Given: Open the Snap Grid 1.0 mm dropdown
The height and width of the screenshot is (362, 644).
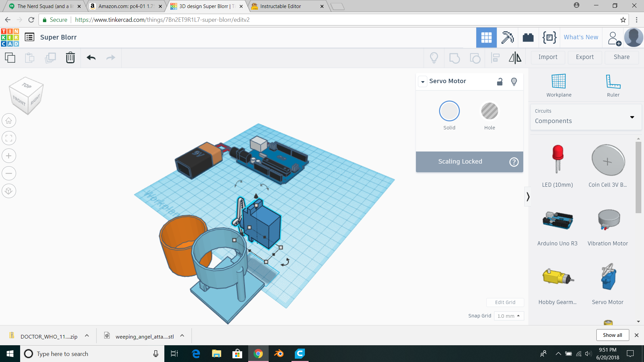Looking at the screenshot, I should tap(509, 316).
